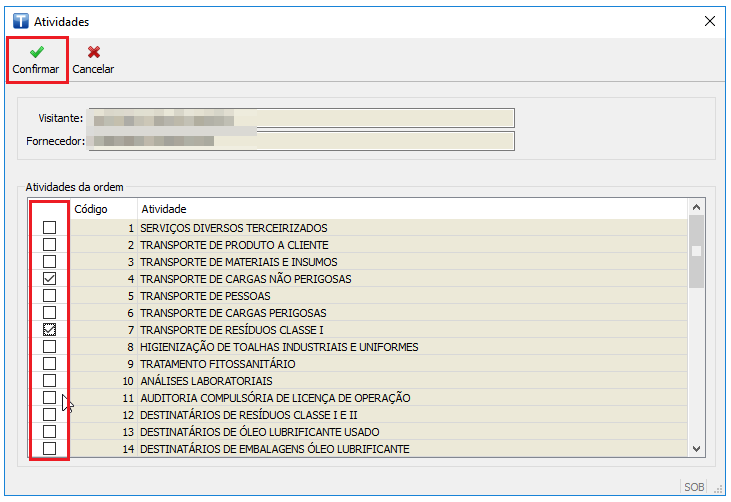Click inside the Visitante field
Viewport: 731px width, 502px height.
[x=300, y=119]
